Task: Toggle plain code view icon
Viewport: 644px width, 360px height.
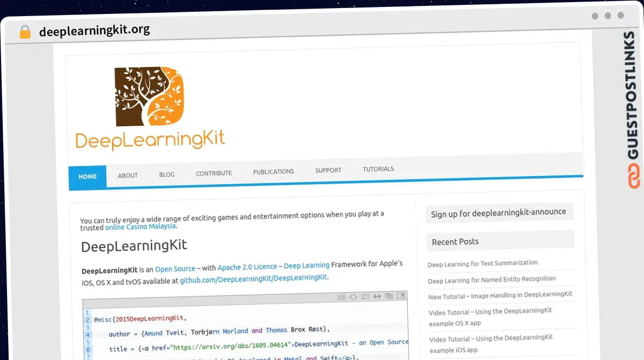Action: [353, 297]
